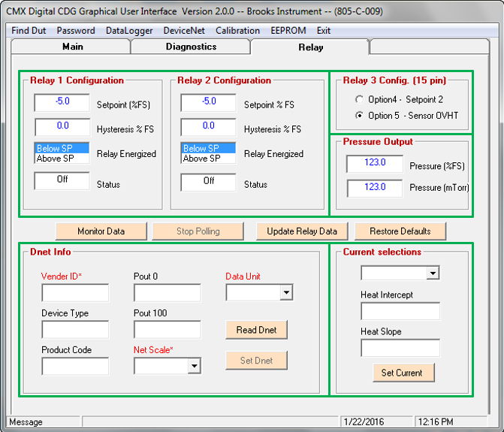Viewport: 504px width, 432px height.
Task: Click the Product Code input field
Action: (75, 366)
